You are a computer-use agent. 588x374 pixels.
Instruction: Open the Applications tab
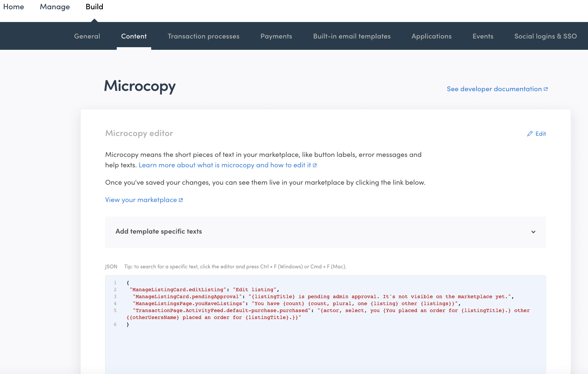431,36
